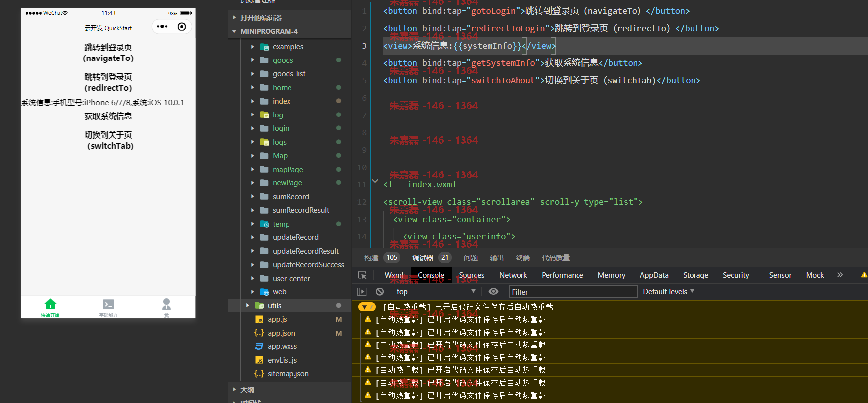Select the green home tab bar icon
This screenshot has width=868, height=403.
(x=50, y=304)
